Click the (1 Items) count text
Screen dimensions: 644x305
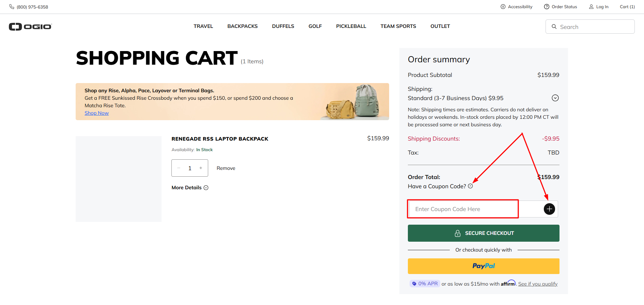(252, 62)
